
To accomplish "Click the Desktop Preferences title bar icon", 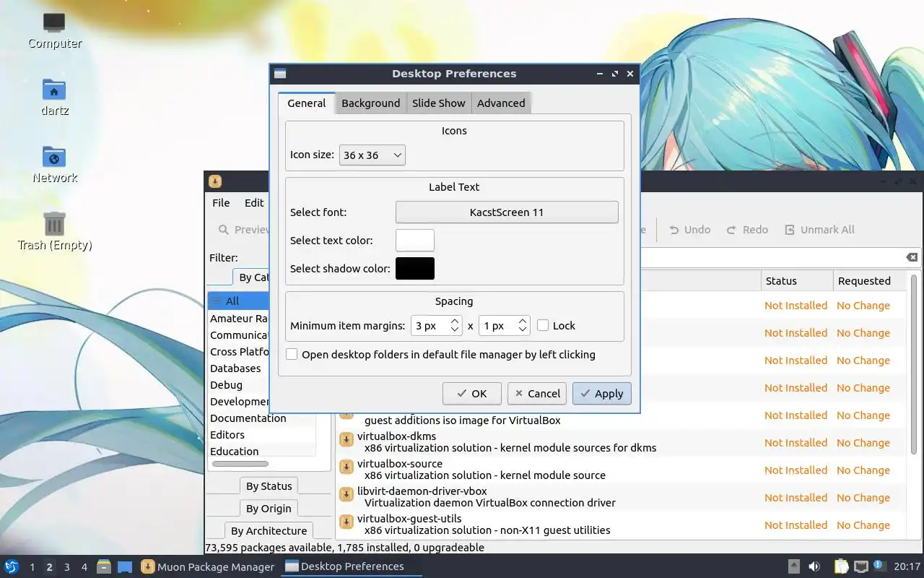I will (x=280, y=74).
